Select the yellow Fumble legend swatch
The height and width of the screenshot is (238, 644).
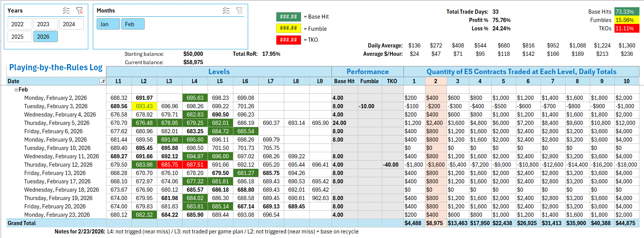click(x=288, y=28)
